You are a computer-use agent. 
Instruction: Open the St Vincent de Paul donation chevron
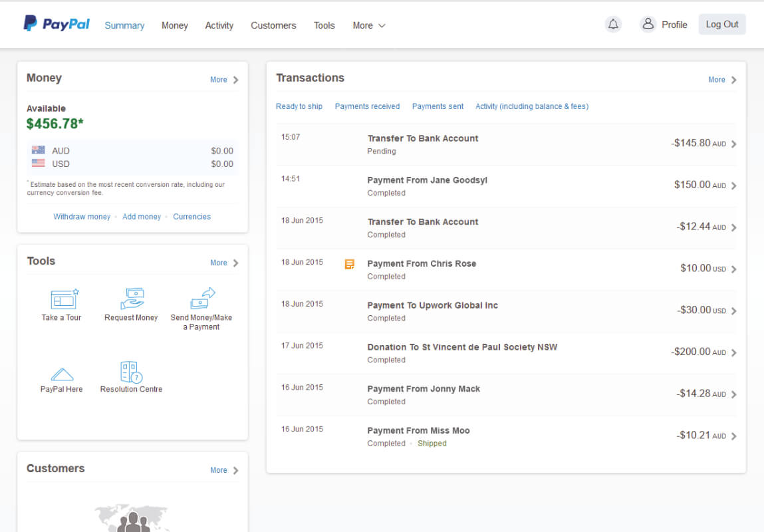[x=734, y=352]
